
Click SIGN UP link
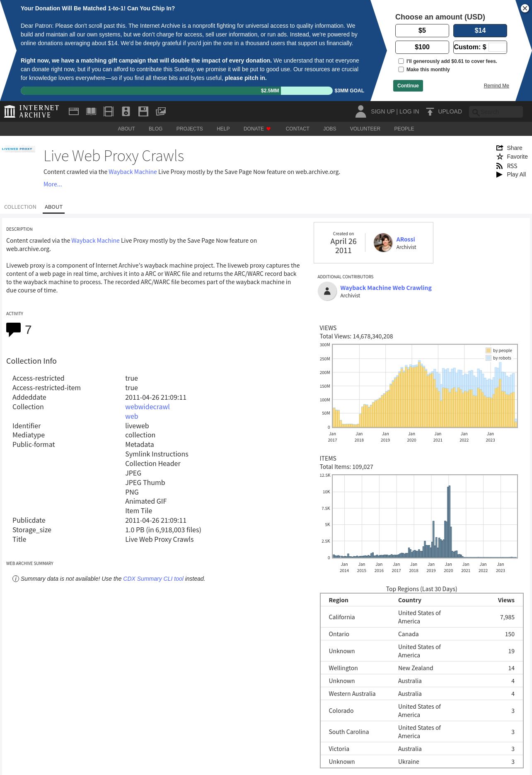pyautogui.click(x=382, y=111)
